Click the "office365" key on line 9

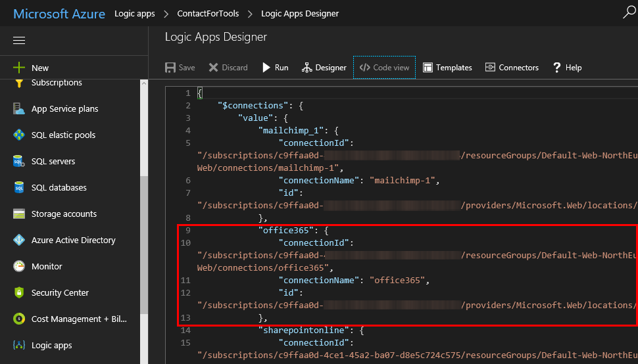coord(286,231)
